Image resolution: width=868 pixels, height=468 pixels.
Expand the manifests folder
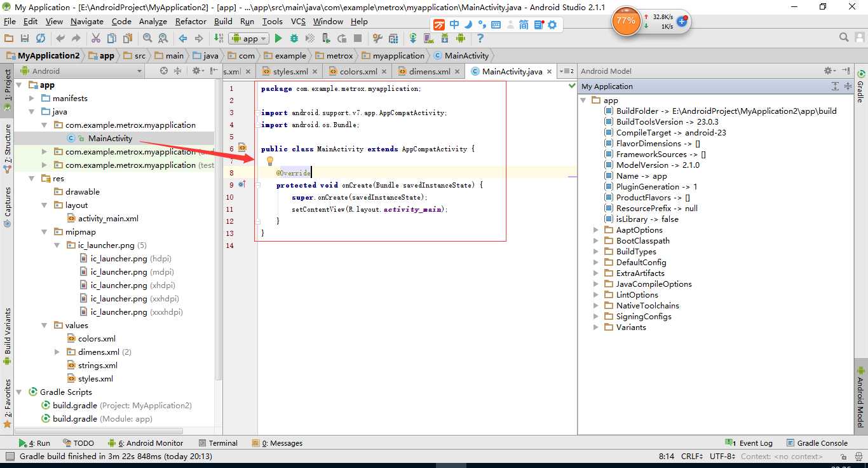coord(32,99)
